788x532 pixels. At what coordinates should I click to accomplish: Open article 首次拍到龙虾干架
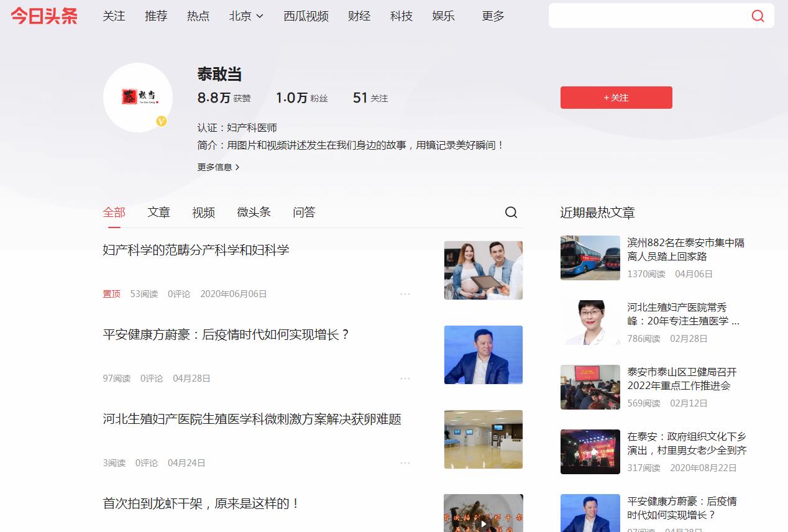click(x=202, y=504)
